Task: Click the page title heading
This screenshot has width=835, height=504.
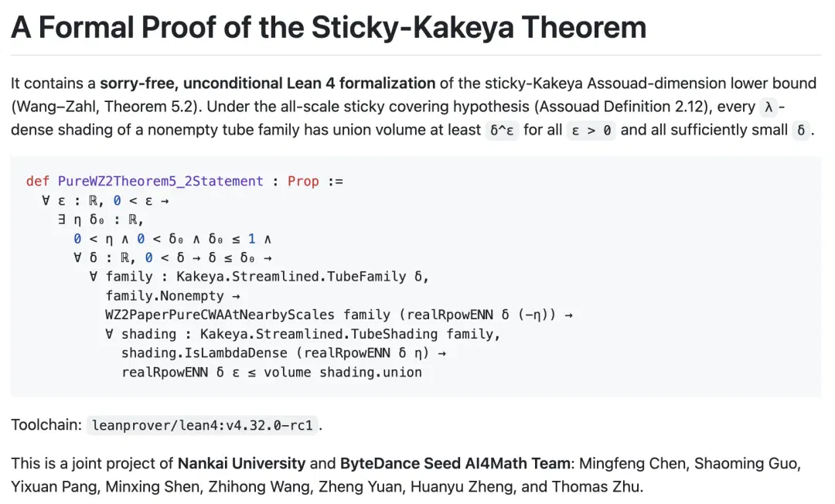Action: pos(329,27)
